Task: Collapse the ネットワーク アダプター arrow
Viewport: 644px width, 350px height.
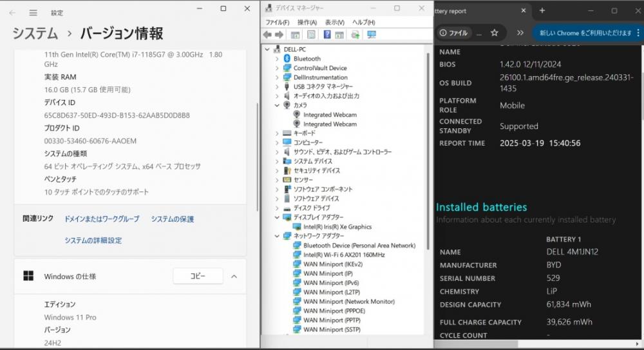Action: click(x=277, y=236)
